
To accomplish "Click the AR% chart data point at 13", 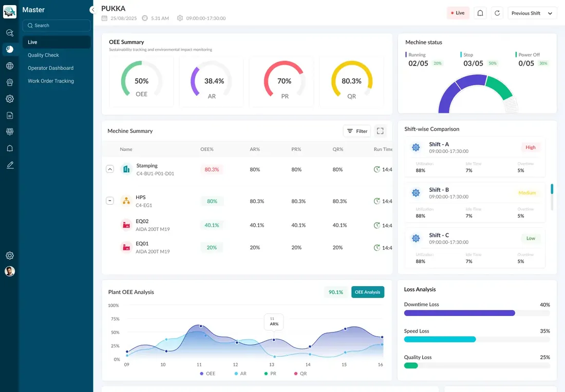I will [274, 340].
